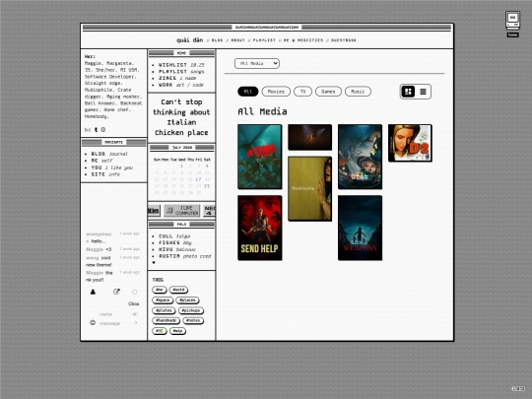The image size is (532, 399).
Task: Click the quái đản site title
Action: (190, 40)
